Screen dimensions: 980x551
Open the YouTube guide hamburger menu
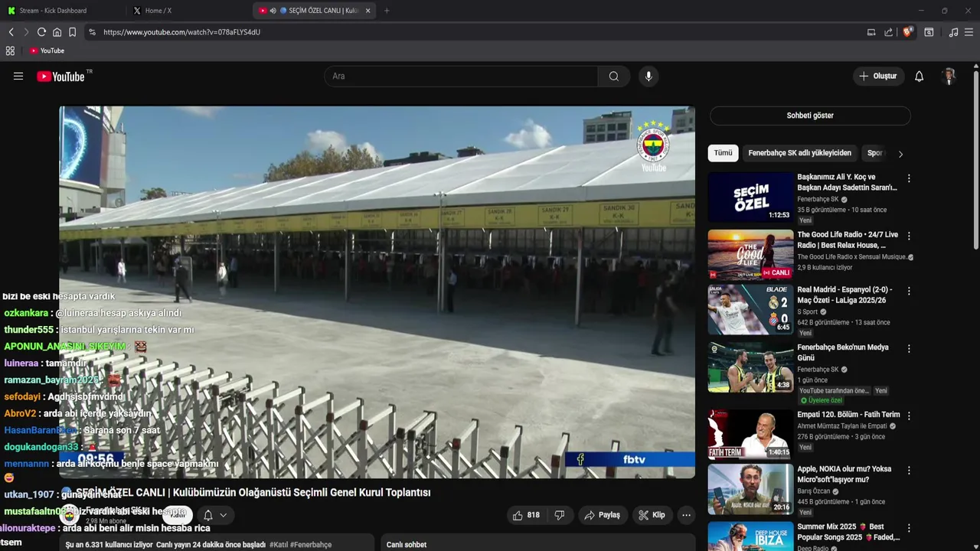[18, 77]
